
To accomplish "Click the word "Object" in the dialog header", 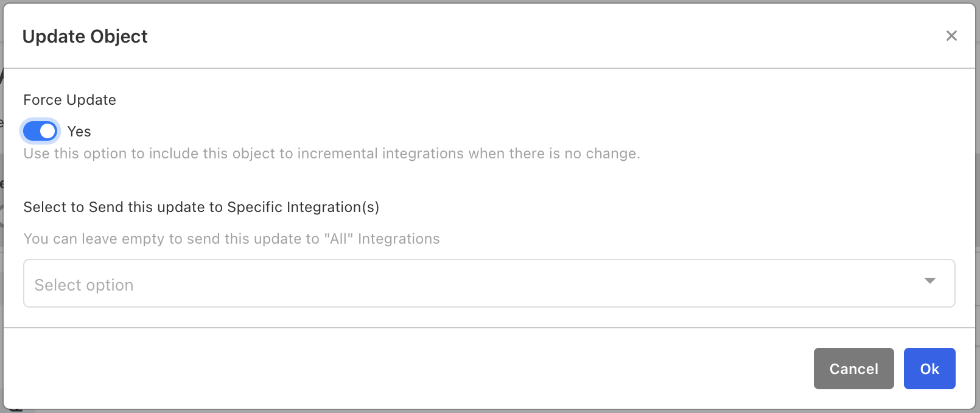I will coord(119,37).
